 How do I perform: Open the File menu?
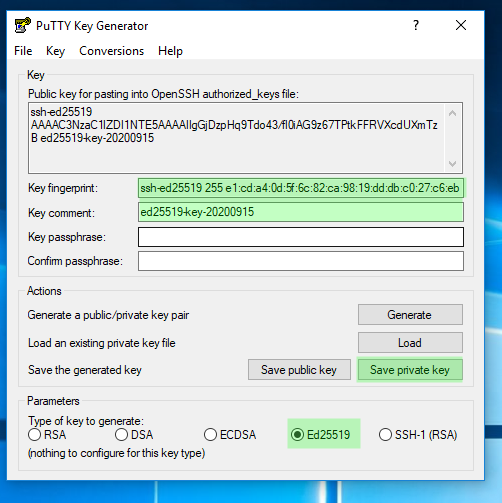[23, 51]
